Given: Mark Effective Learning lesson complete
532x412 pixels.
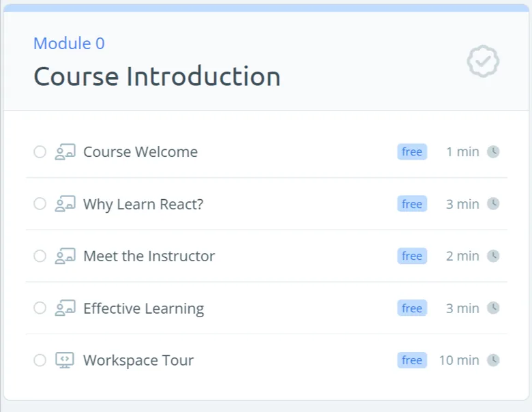Looking at the screenshot, I should coord(40,308).
